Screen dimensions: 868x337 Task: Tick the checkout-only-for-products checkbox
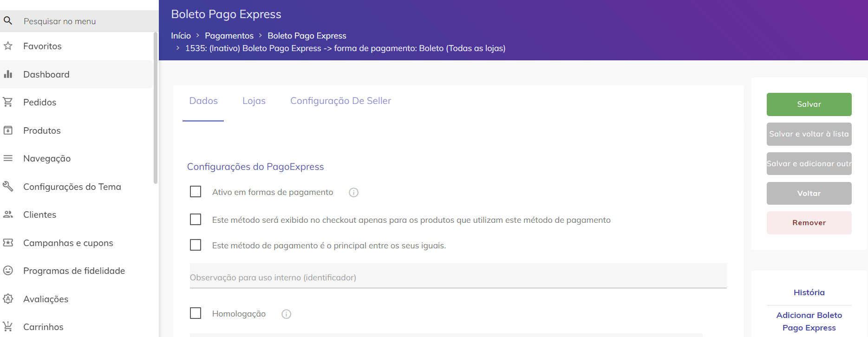pyautogui.click(x=196, y=220)
